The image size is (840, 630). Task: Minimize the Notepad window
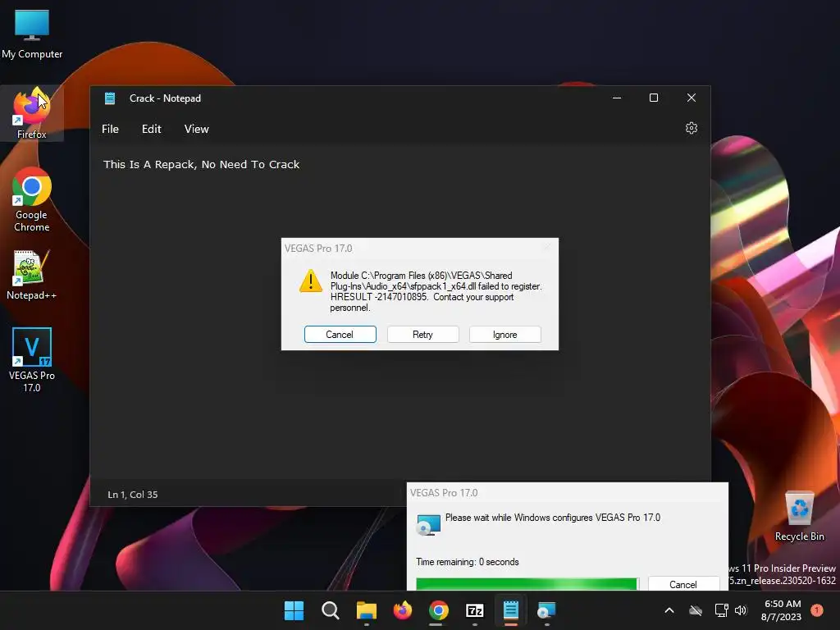point(617,98)
